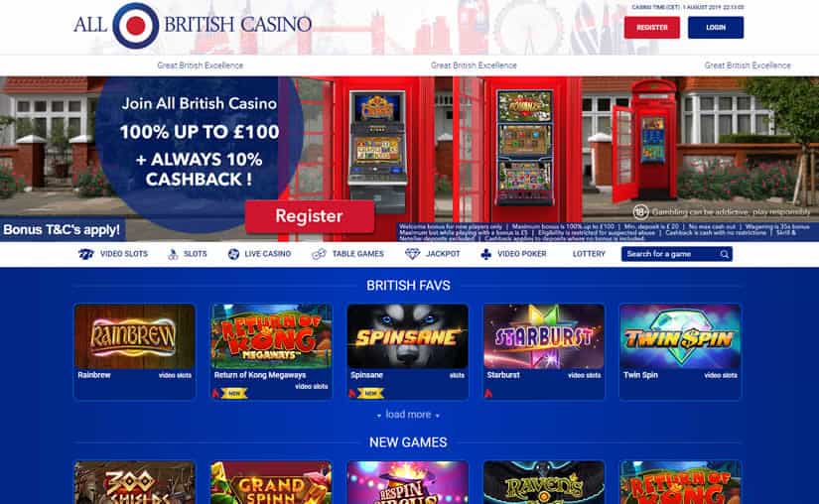Click the large Register banner button
This screenshot has height=504, width=819.
click(x=309, y=216)
